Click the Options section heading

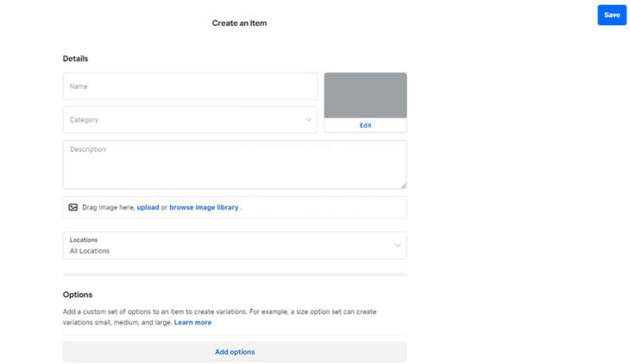pos(78,295)
